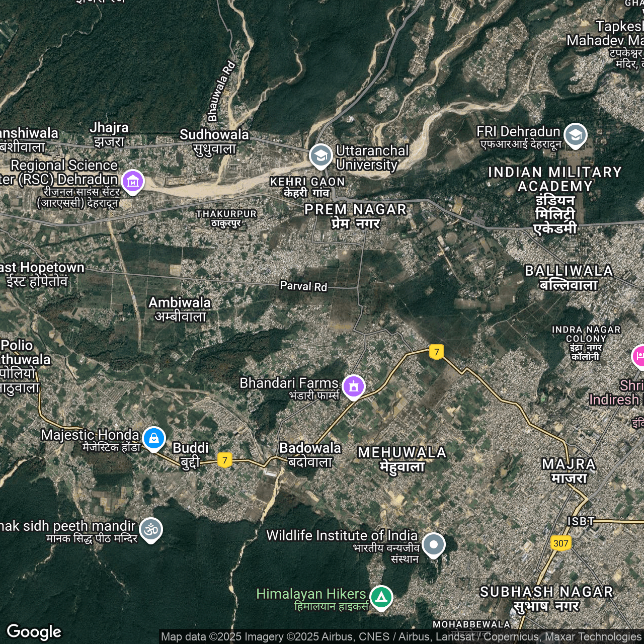
Task: Select the Subhash Nagar label
Action: click(x=546, y=599)
